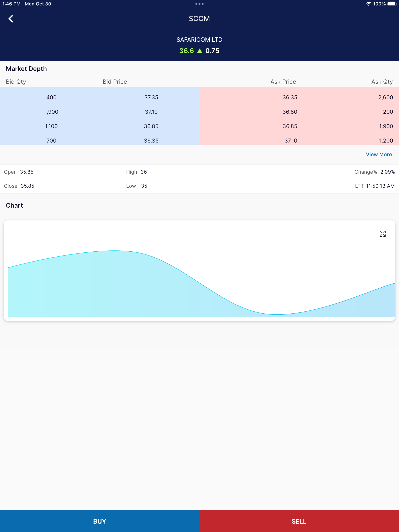Tap the Wi-Fi status icon
This screenshot has width=399, height=532.
tap(368, 4)
